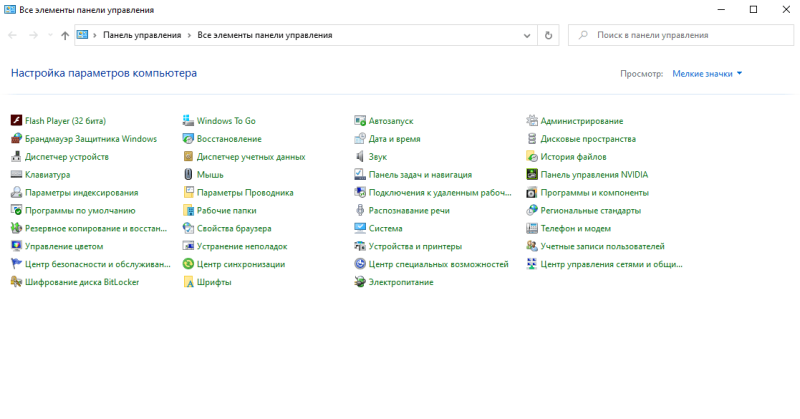The width and height of the screenshot is (800, 419).
Task: Expand the Мелкие значки view dropdown
Action: tap(707, 73)
